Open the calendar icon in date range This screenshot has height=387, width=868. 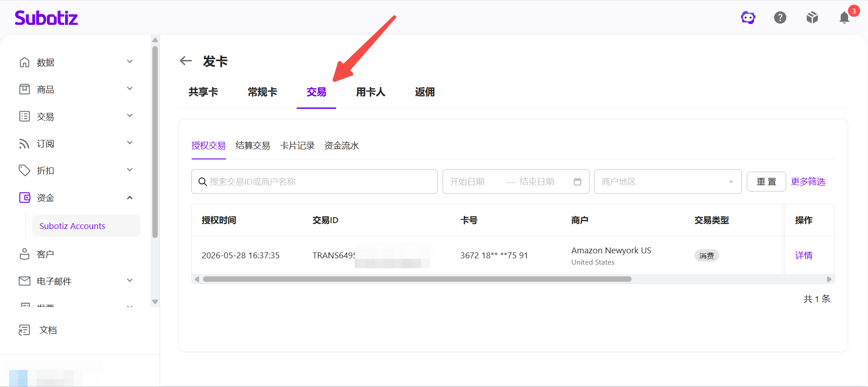coord(577,182)
